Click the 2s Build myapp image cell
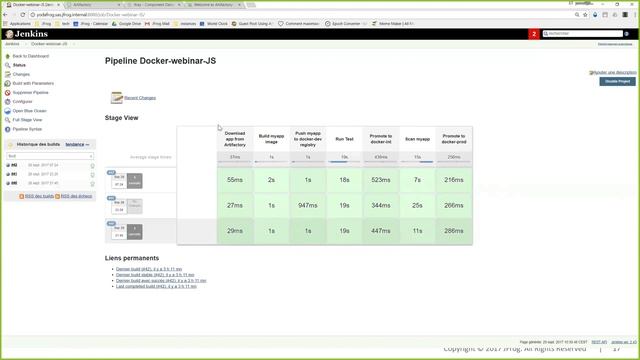Image resolution: width=640 pixels, height=360 pixels. (x=271, y=180)
